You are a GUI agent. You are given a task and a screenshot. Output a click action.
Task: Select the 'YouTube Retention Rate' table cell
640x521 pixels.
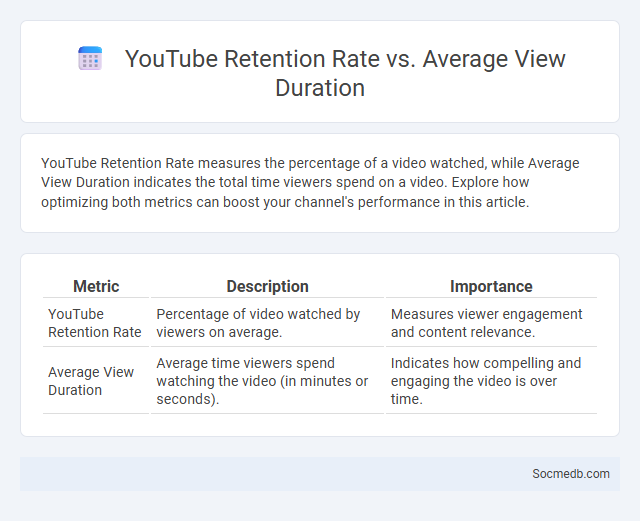point(96,323)
